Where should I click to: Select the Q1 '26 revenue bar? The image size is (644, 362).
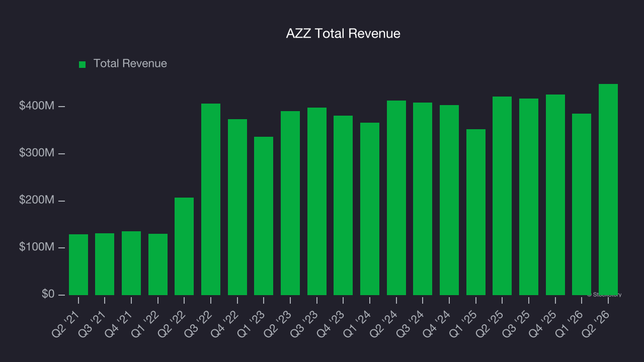582,204
